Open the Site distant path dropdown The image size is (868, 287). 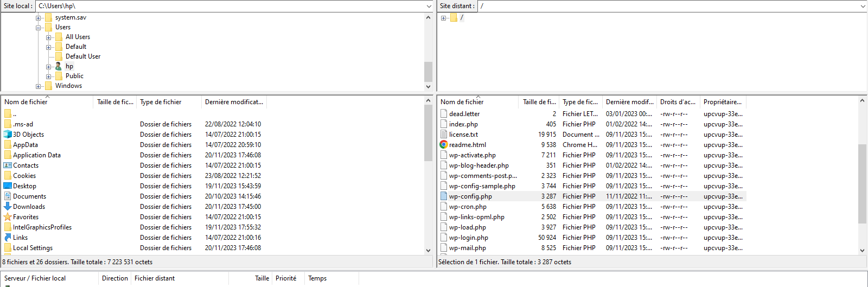pyautogui.click(x=863, y=6)
